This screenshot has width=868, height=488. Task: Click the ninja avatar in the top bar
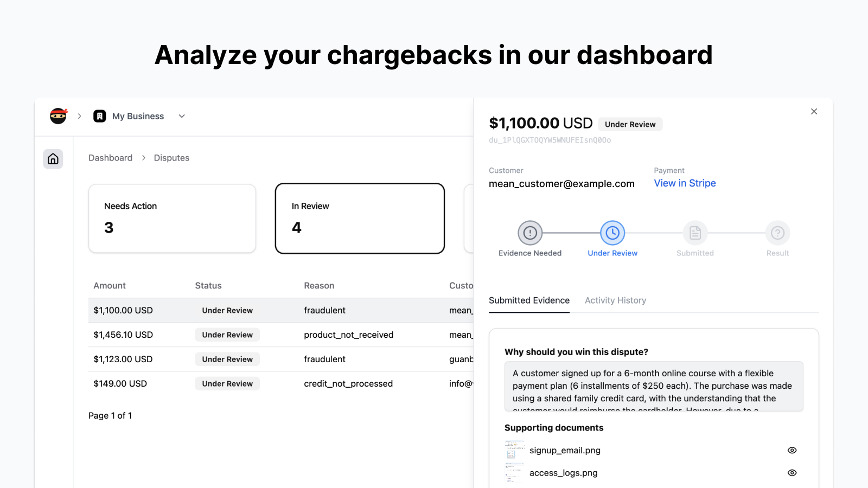click(x=58, y=115)
